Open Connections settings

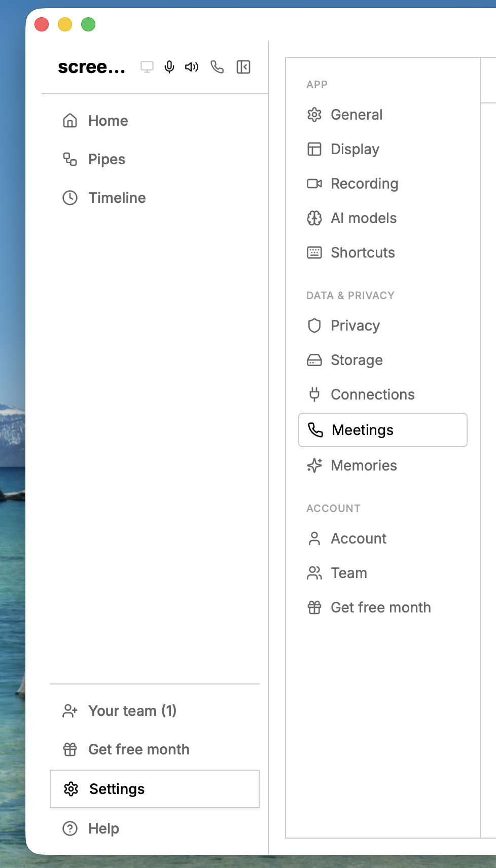[x=372, y=394]
